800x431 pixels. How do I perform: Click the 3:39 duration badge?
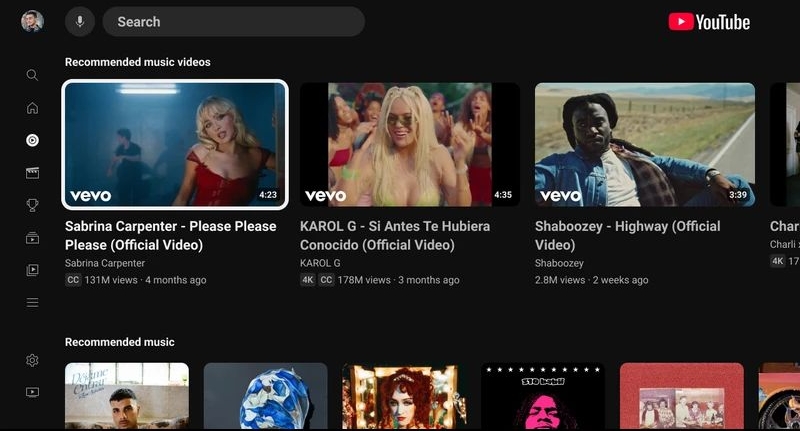point(738,195)
